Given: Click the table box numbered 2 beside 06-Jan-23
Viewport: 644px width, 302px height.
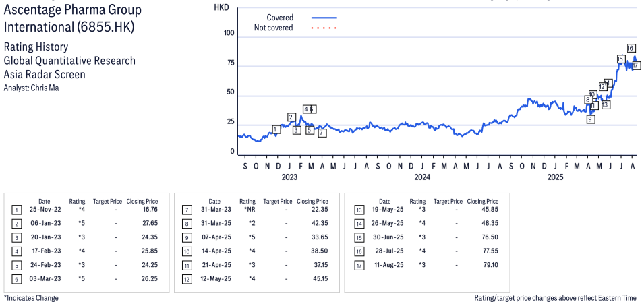Looking at the screenshot, I should (x=16, y=224).
